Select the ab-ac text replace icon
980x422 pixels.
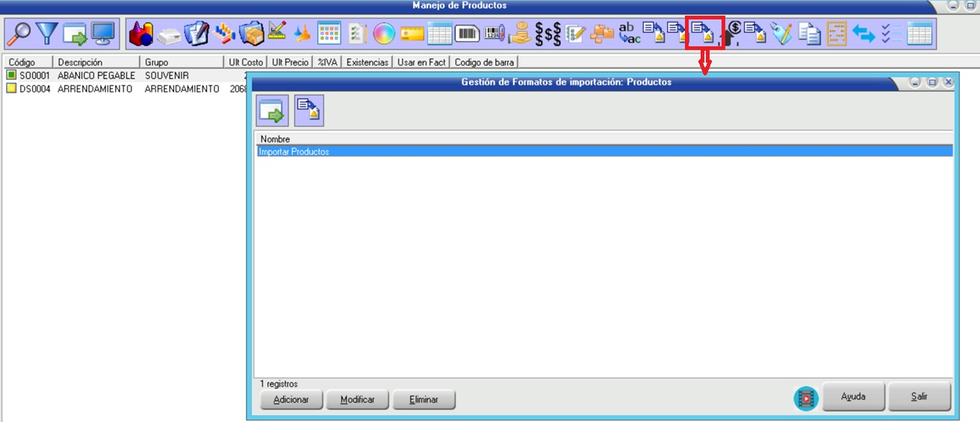pos(629,34)
